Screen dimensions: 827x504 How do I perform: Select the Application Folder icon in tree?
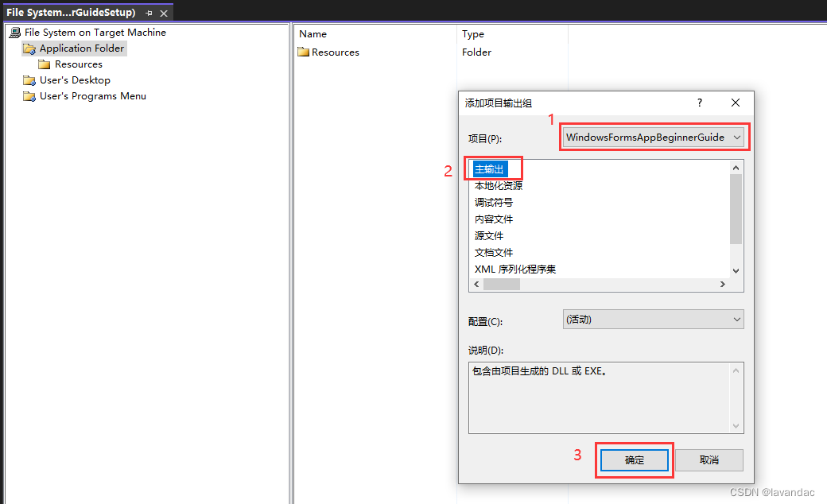pos(29,48)
